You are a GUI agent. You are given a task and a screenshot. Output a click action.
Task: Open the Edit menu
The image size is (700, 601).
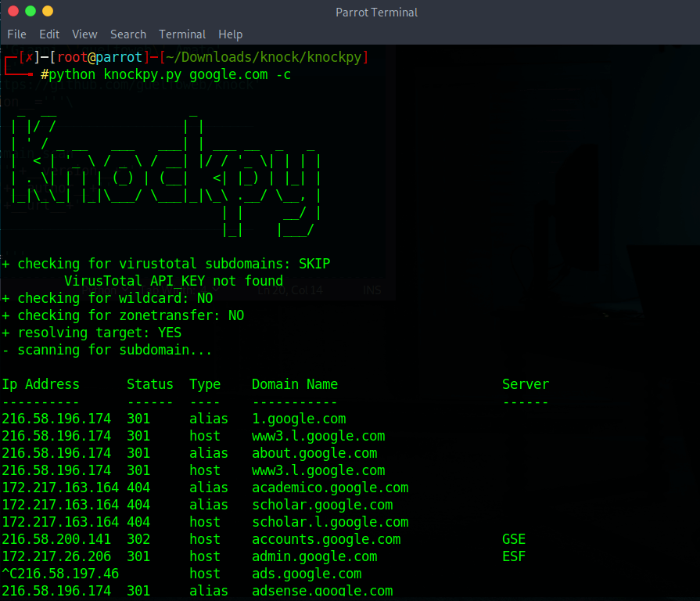click(x=49, y=34)
